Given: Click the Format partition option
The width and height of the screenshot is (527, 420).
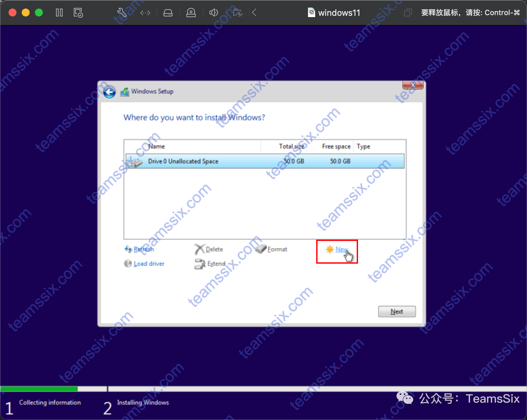Looking at the screenshot, I should (277, 249).
